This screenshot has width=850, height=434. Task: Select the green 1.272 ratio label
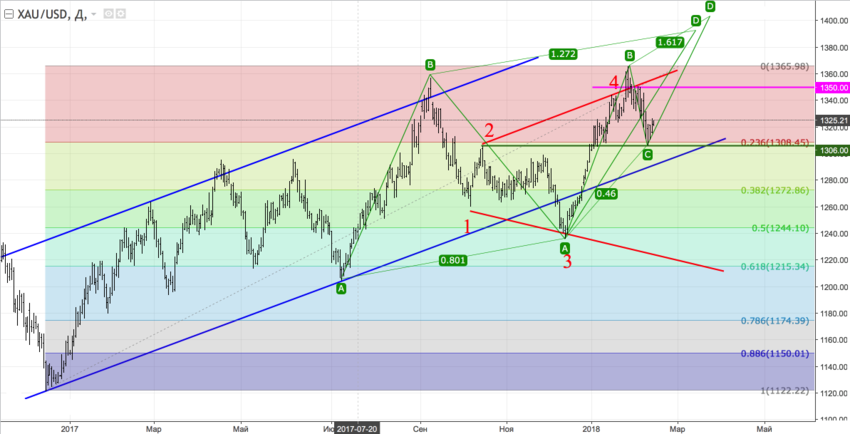[x=563, y=54]
